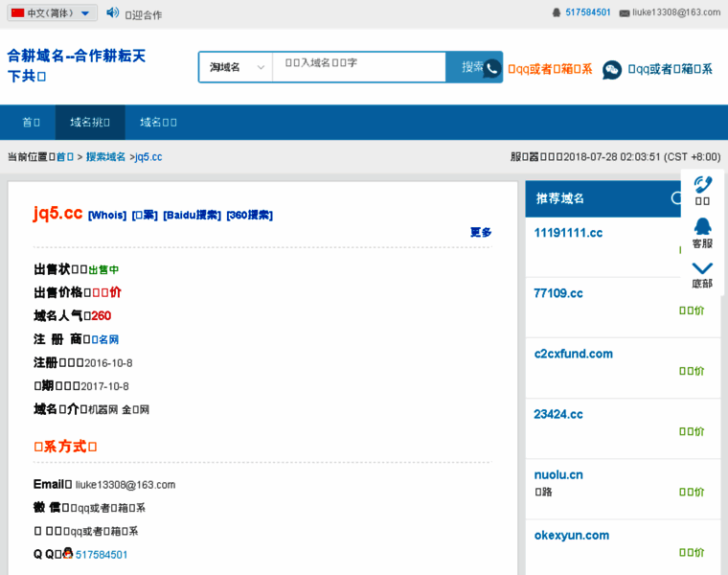Viewport: 728px width, 575px height.
Task: Click the blue qq contact text after WeChat icon
Action: [670, 69]
